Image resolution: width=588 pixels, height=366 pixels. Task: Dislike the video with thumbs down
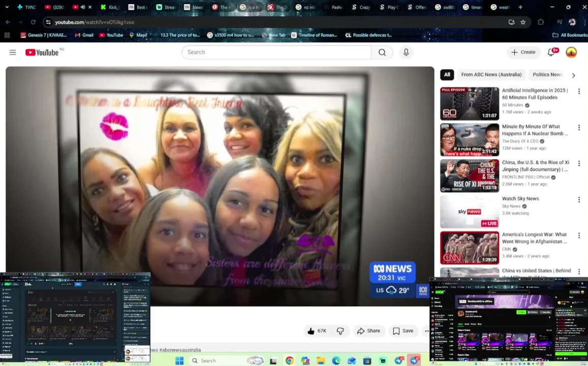click(340, 331)
